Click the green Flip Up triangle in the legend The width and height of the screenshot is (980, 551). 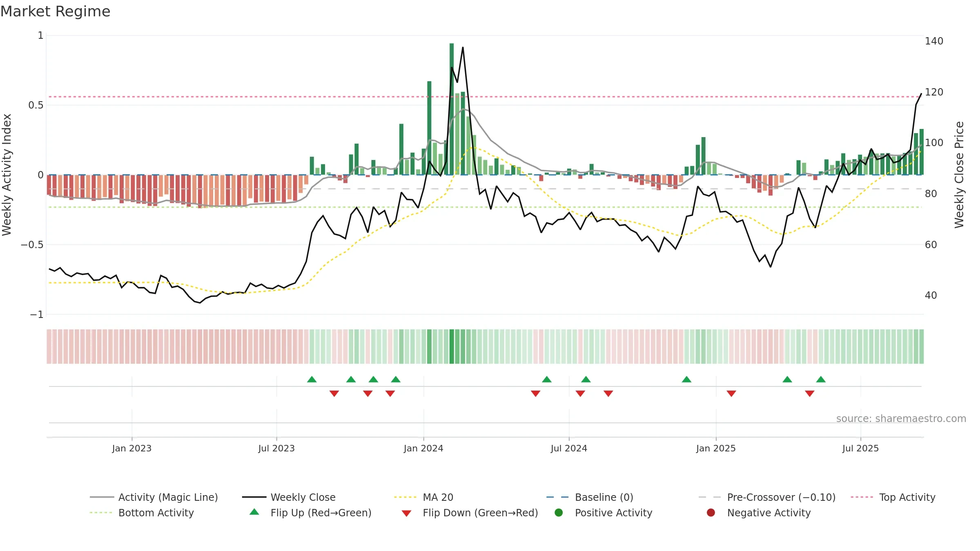click(x=254, y=512)
